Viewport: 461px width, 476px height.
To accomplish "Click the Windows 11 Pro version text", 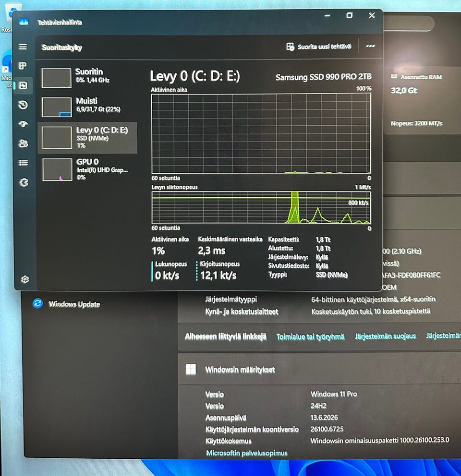I will [x=334, y=394].
